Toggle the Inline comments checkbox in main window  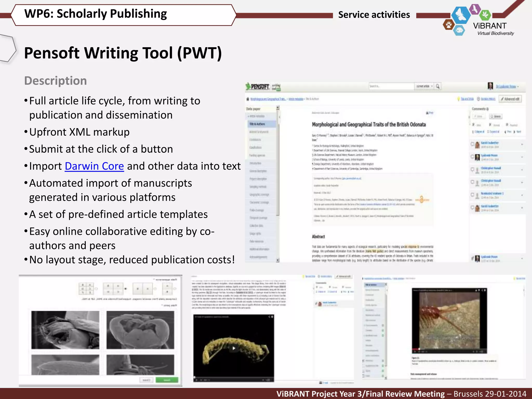(x=474, y=125)
